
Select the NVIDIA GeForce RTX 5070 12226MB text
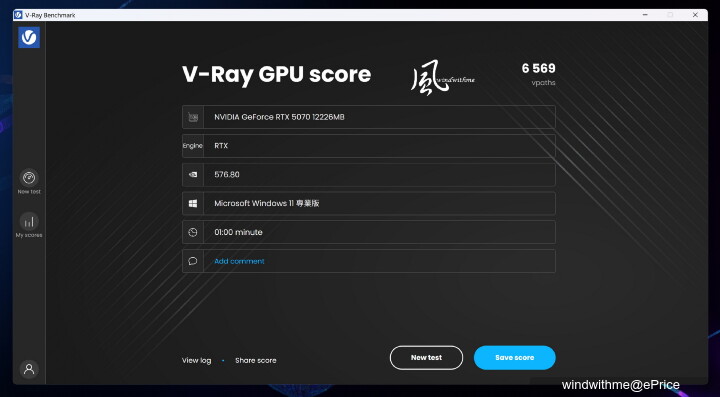coord(279,117)
